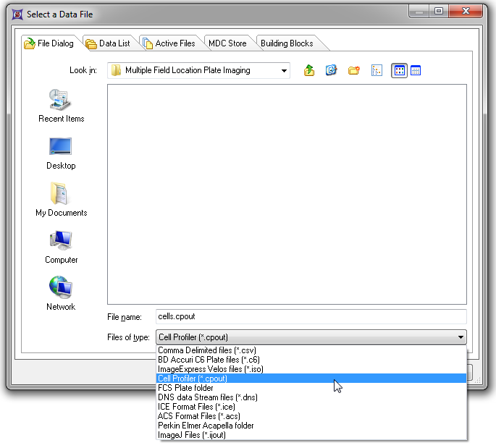Toggle the details view button
Image resolution: width=496 pixels, height=448 pixels.
[x=416, y=70]
